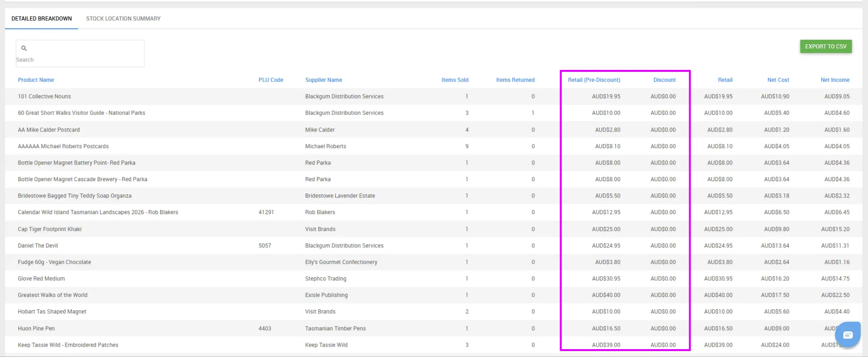Click PLU code 4403
This screenshot has width=868, height=357.
pyautogui.click(x=265, y=328)
